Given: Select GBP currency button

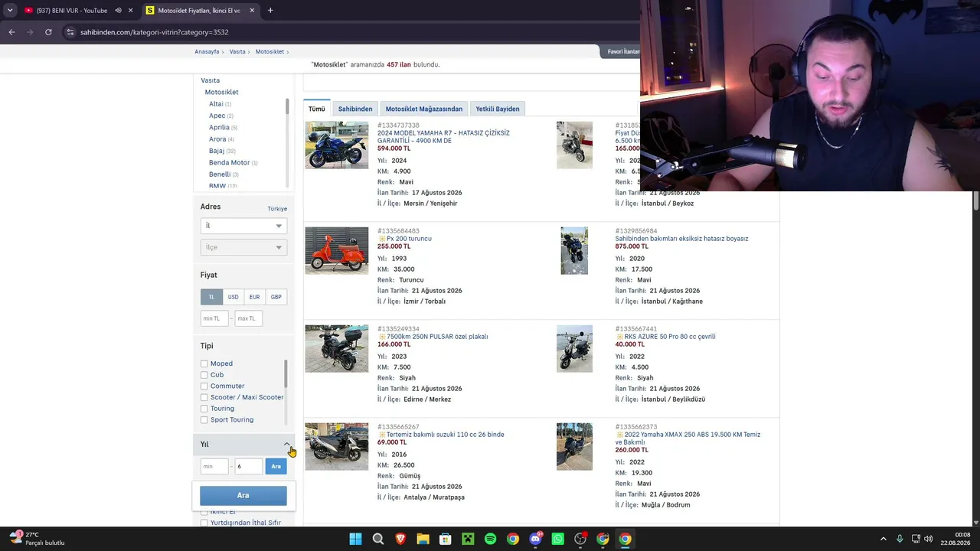Looking at the screenshot, I should 276,297.
